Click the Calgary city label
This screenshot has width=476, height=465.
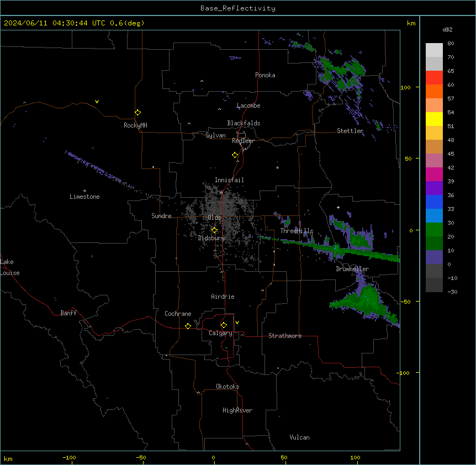coord(220,333)
